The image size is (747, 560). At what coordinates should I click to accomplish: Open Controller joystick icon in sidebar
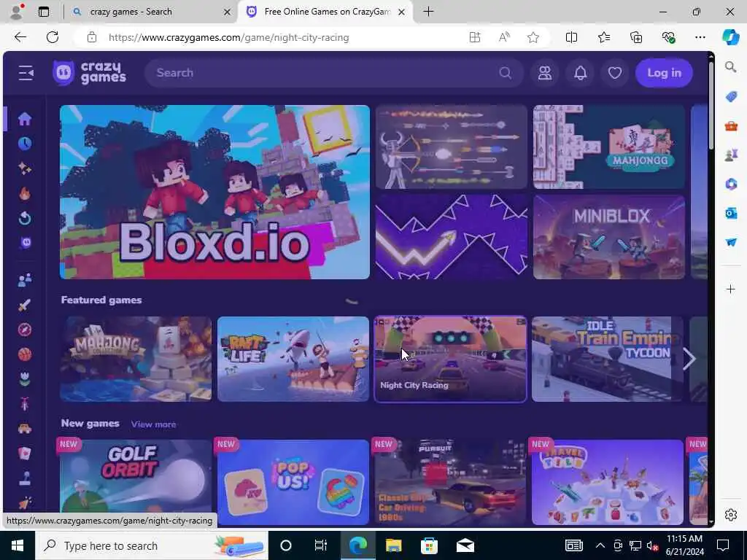click(x=25, y=478)
